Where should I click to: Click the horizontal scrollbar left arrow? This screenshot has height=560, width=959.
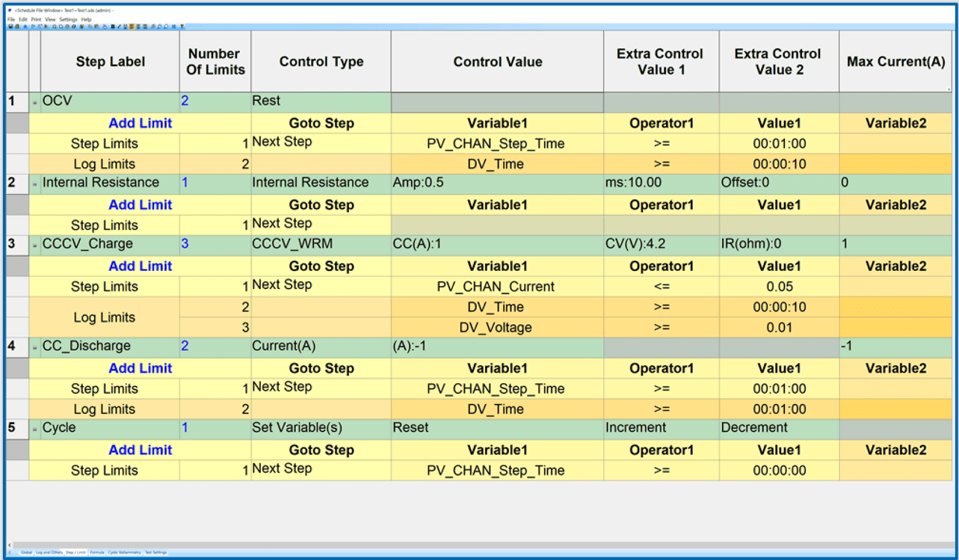coord(10,545)
